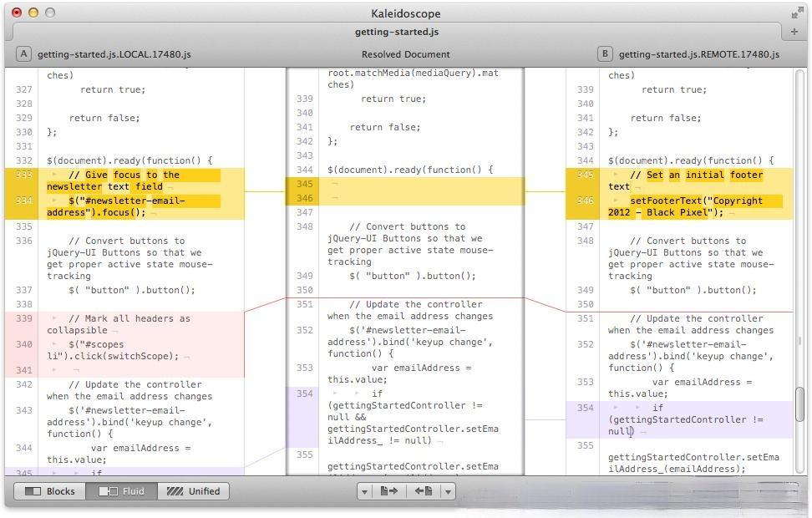Click getting-started.js.REMOTE.17480.js file name

click(699, 54)
